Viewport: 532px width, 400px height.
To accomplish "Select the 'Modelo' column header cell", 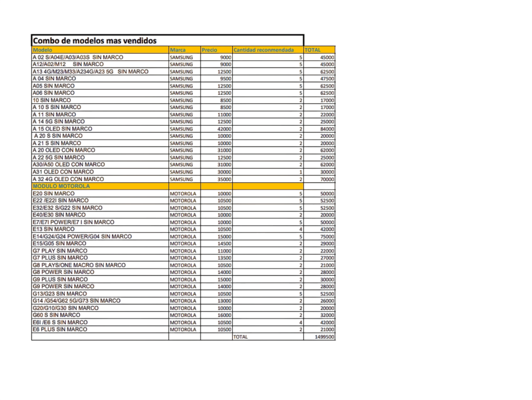I will (100, 50).
